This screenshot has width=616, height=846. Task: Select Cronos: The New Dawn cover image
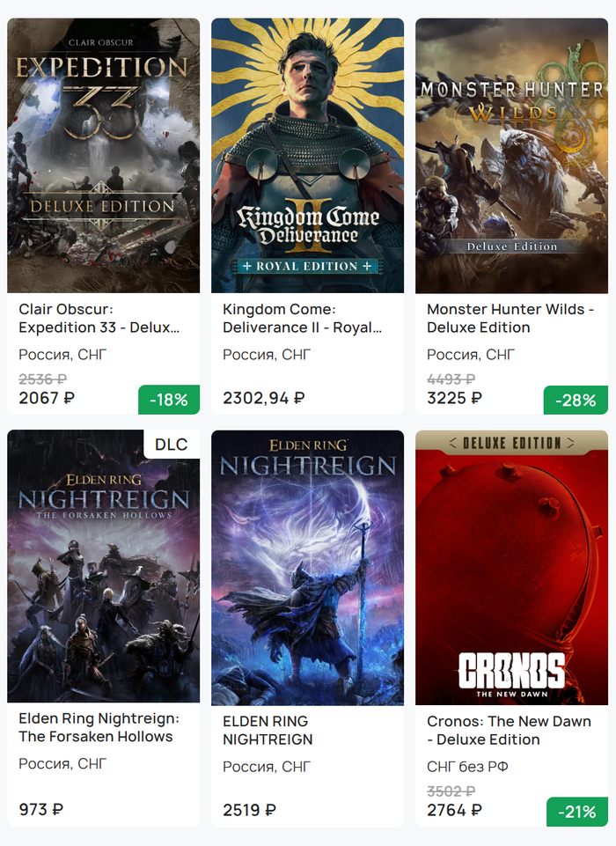point(511,568)
